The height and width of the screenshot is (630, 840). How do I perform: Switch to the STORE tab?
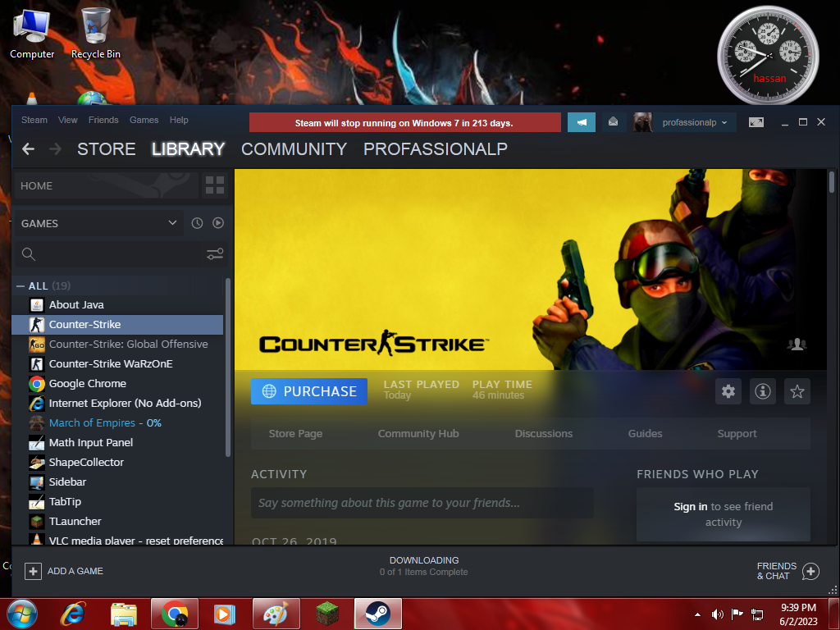pyautogui.click(x=106, y=149)
